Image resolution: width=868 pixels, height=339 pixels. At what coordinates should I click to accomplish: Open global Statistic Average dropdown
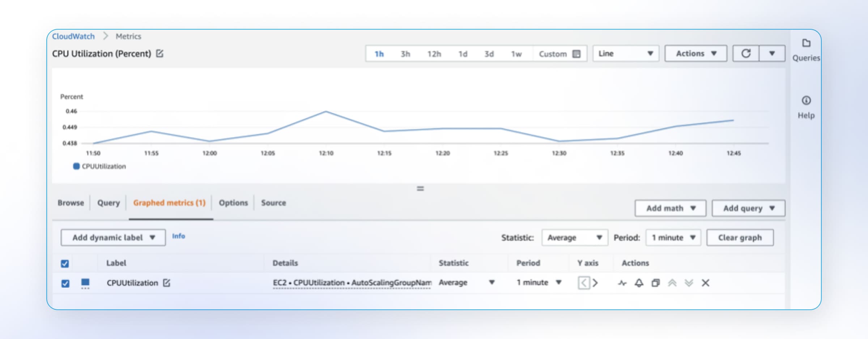[575, 237]
